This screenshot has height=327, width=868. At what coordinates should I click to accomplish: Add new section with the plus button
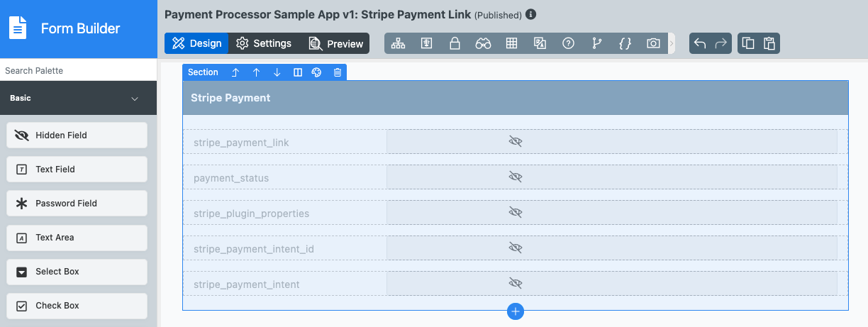click(516, 311)
